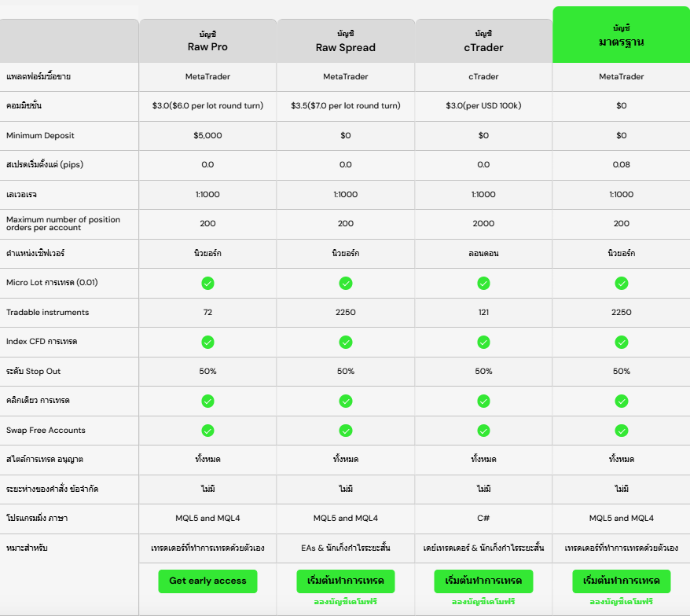Click the คลิกเดียว trading checkmark under Raw Spread
Viewport: 690px width, 616px height.
pyautogui.click(x=346, y=401)
